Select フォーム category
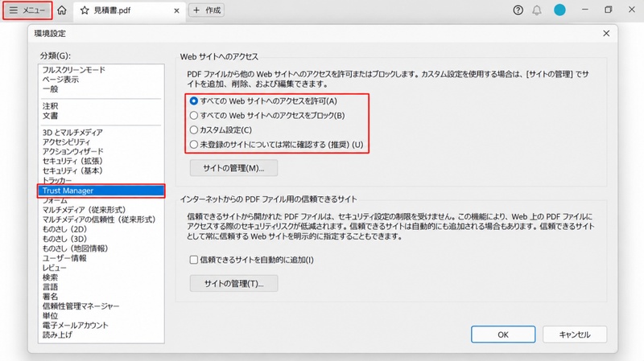Image resolution: width=644 pixels, height=361 pixels. [55, 201]
